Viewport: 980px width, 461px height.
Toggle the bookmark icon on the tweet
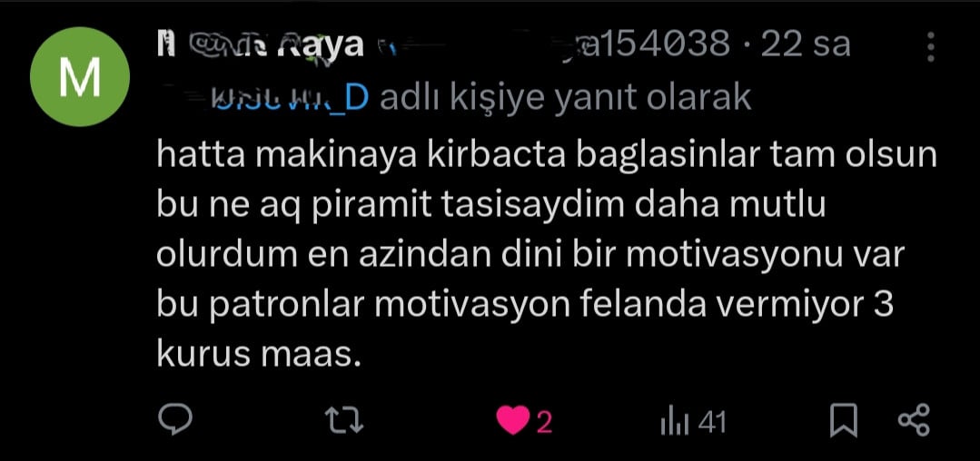coord(843,420)
